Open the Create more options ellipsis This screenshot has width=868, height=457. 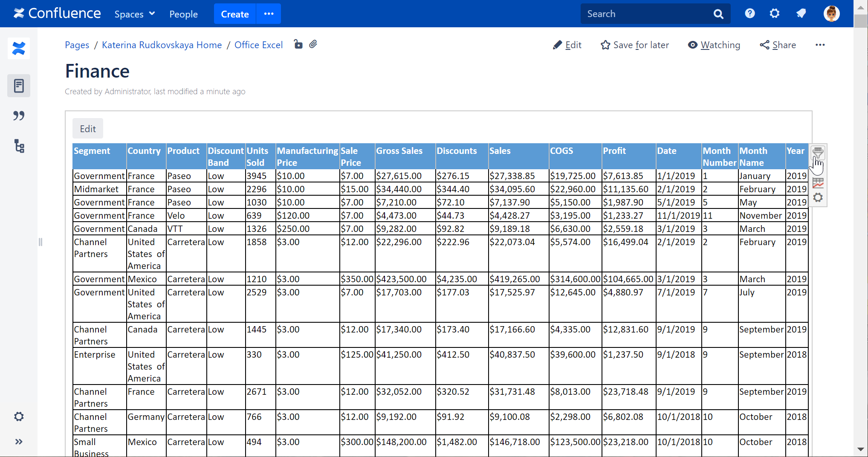(x=269, y=14)
